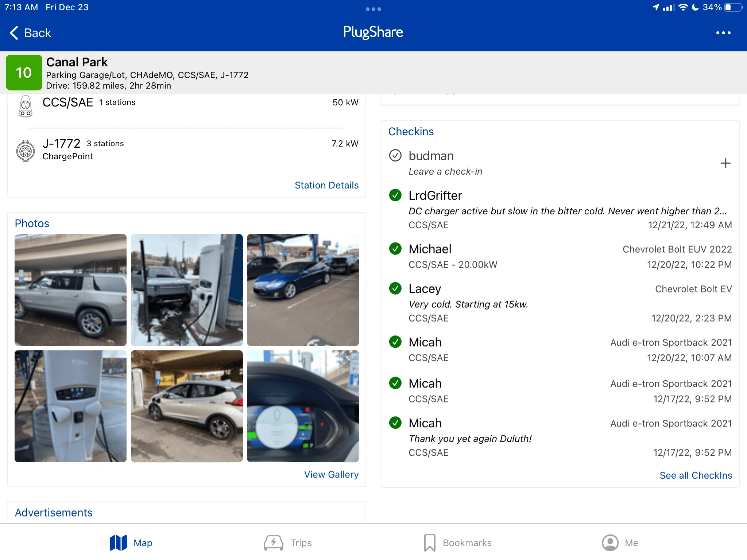747x560 pixels.
Task: Tap the Me profile icon
Action: click(x=610, y=543)
